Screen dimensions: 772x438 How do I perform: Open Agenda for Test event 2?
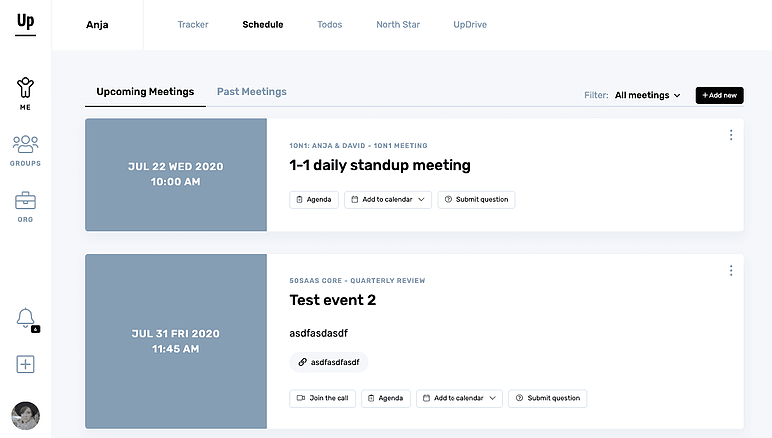pos(386,398)
